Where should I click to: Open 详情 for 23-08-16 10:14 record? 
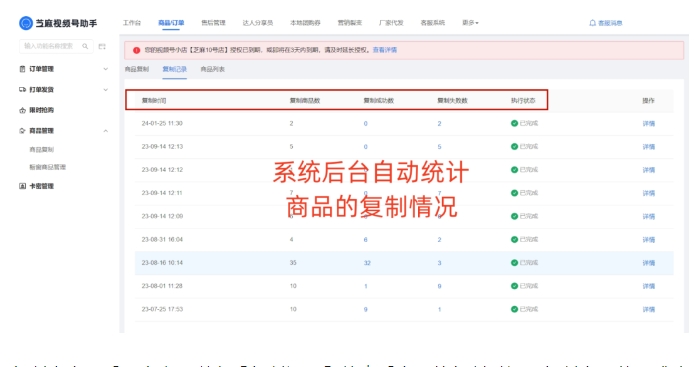click(x=648, y=263)
